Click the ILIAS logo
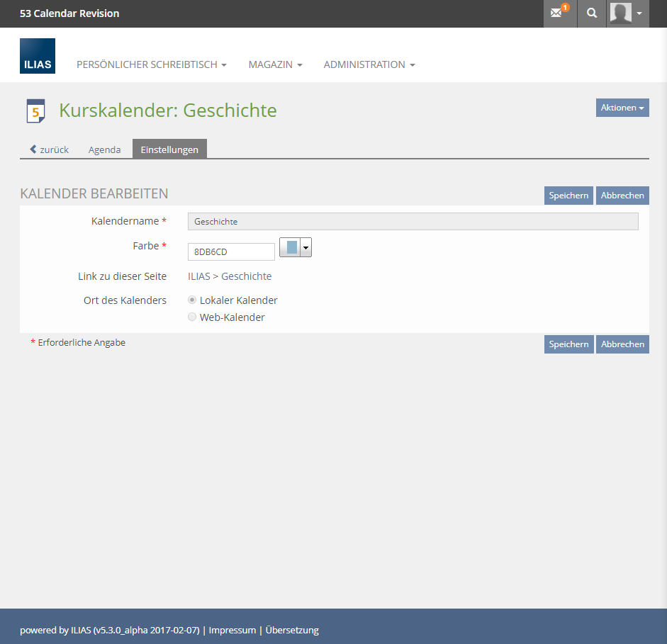The width and height of the screenshot is (667, 644). tap(38, 56)
